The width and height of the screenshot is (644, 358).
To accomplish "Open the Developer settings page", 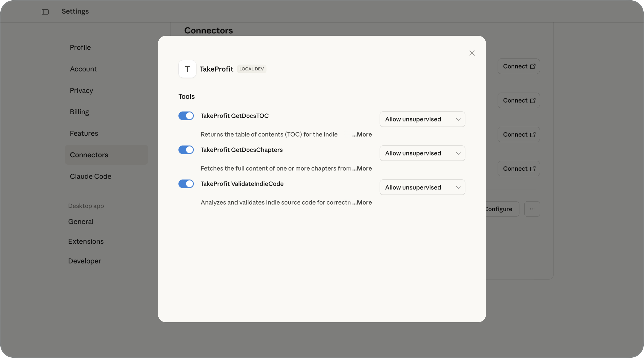I will click(x=84, y=261).
